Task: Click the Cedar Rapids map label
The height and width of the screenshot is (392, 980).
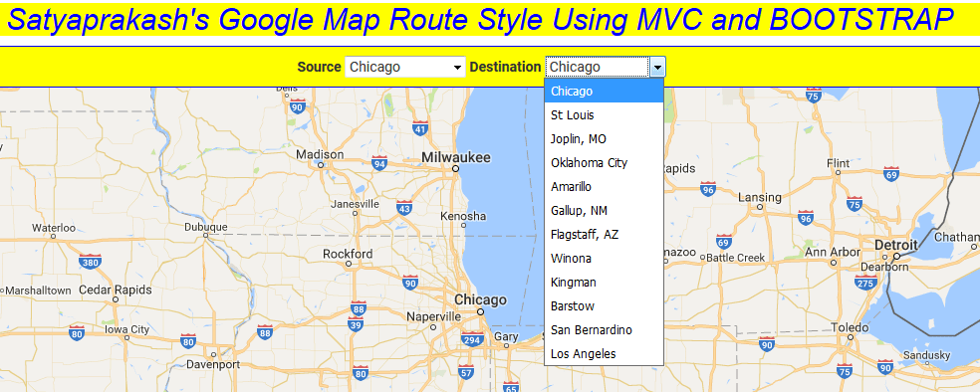Action: [115, 291]
